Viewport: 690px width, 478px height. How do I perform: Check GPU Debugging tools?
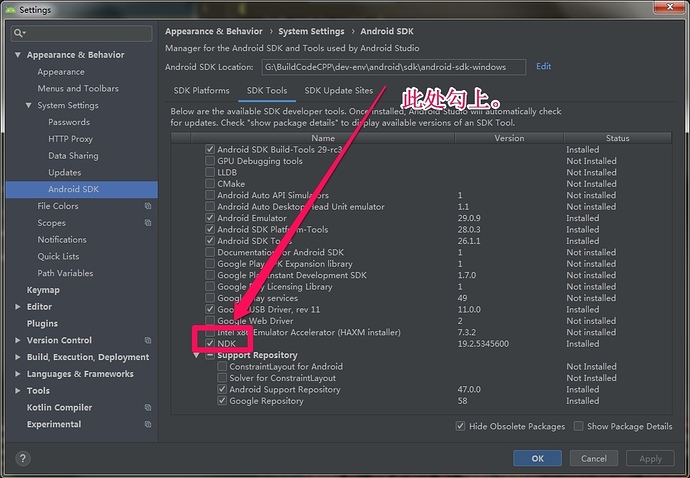click(210, 161)
